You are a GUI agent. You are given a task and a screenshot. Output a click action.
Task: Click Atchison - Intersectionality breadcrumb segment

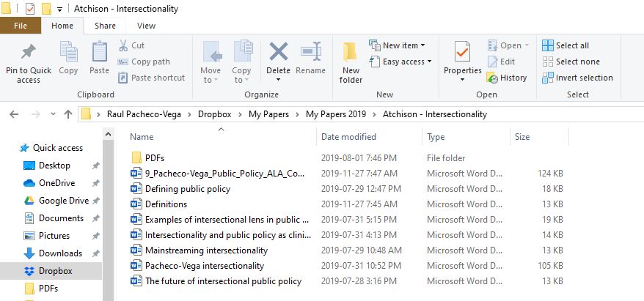434,114
